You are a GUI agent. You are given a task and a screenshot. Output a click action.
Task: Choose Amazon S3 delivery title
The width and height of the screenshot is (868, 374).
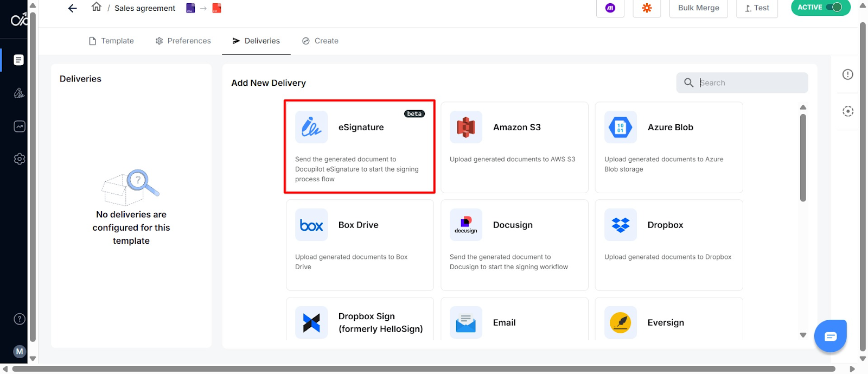[517, 127]
